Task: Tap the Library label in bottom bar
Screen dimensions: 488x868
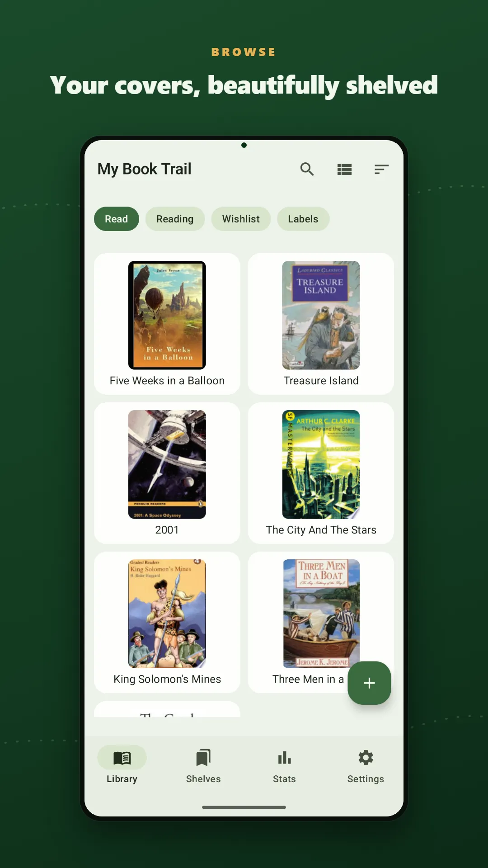Action: click(122, 779)
